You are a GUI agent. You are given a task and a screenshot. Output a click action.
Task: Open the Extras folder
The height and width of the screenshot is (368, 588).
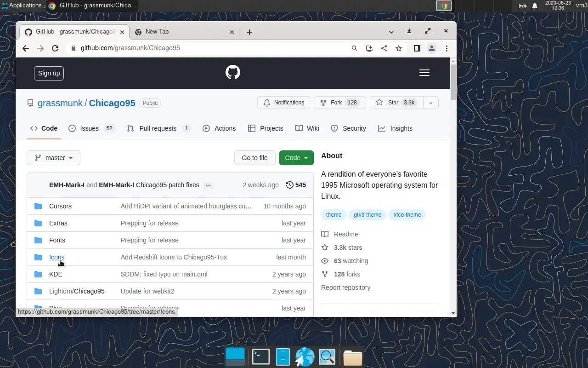pos(58,223)
